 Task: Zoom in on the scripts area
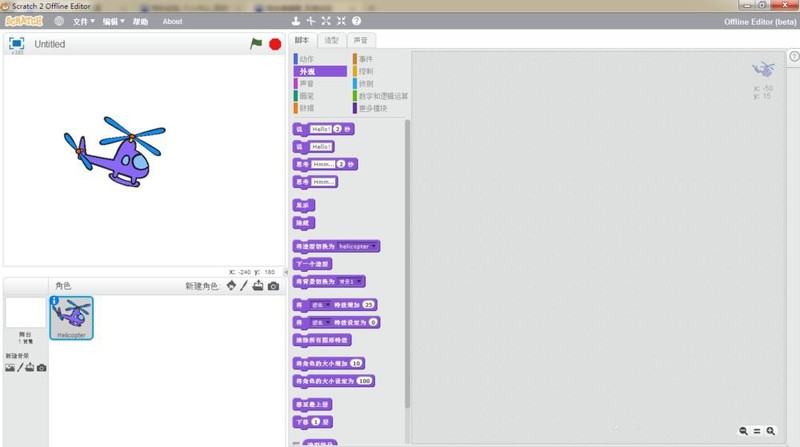770,431
